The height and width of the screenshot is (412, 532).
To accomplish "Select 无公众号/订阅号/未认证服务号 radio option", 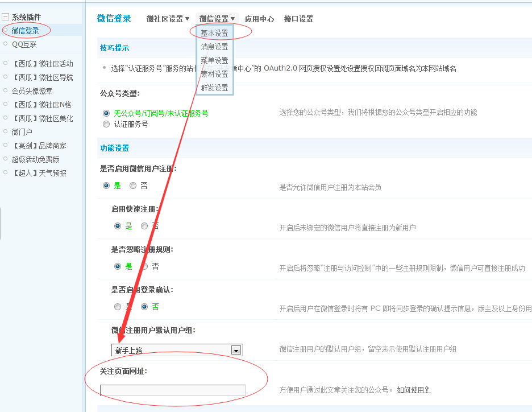I will click(x=106, y=113).
